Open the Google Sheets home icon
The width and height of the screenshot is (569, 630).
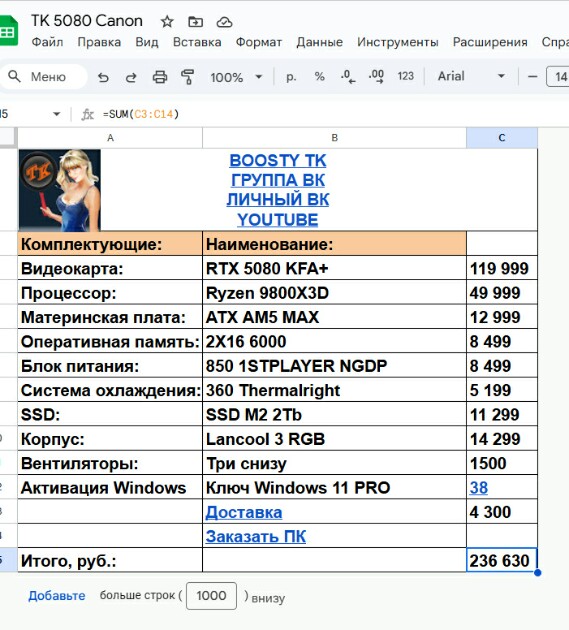pos(8,31)
